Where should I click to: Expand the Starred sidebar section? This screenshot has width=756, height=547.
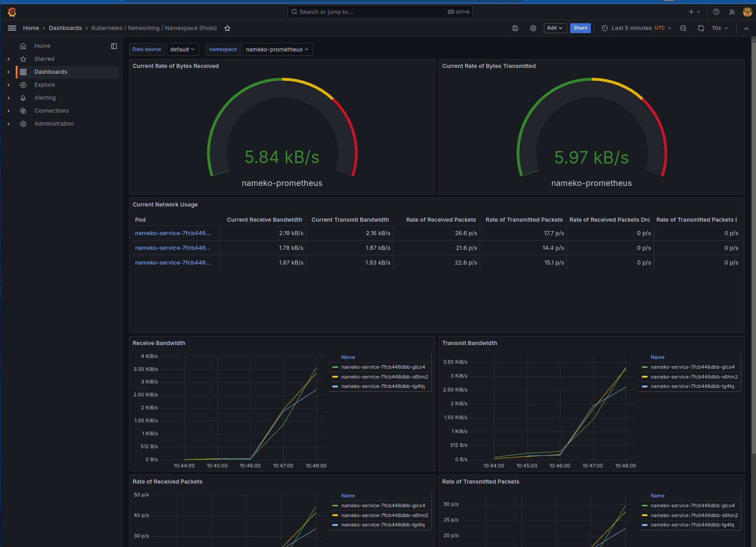(x=8, y=59)
